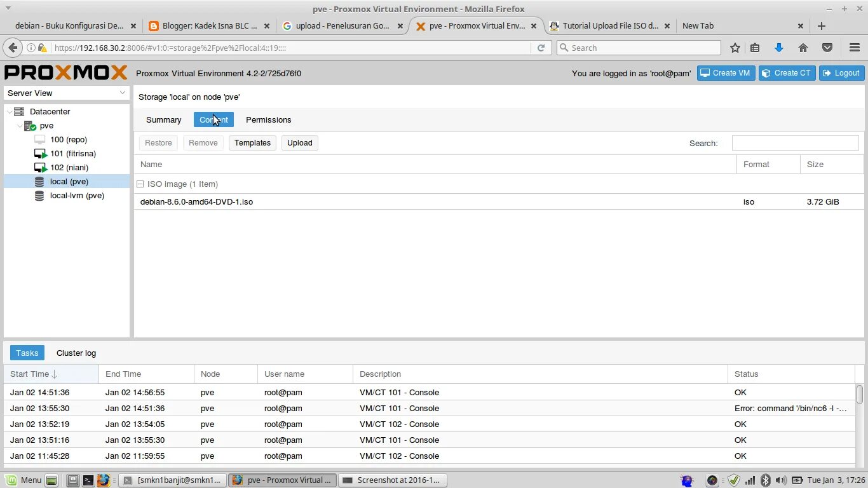This screenshot has height=488, width=868.
Task: Sort tasks by Description column header
Action: (540, 374)
